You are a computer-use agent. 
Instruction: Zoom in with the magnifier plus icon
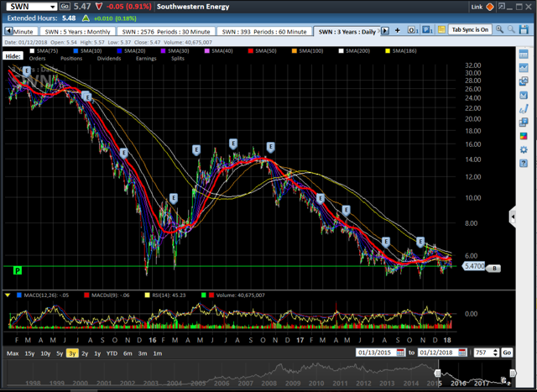coord(500,30)
